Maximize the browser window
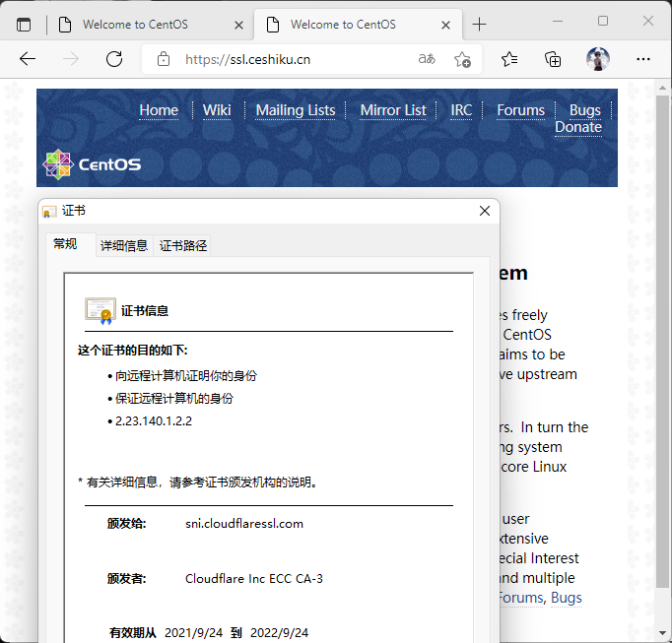672x643 pixels. tap(603, 21)
